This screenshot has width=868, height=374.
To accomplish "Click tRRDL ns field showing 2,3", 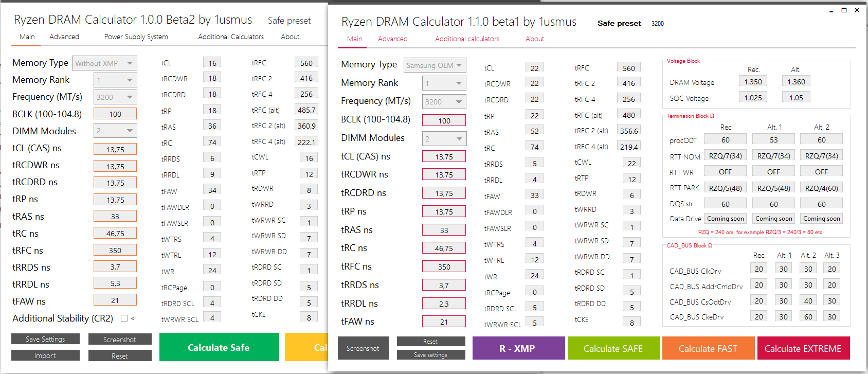I will pyautogui.click(x=444, y=304).
